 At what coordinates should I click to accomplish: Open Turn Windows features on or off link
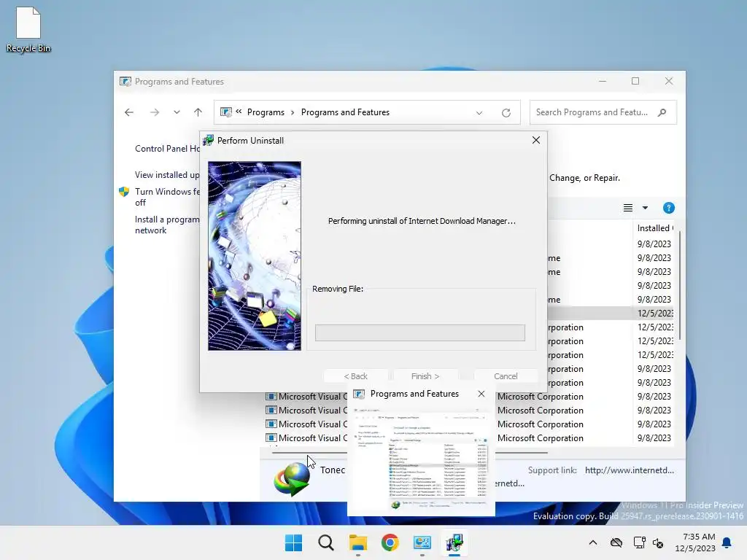click(x=167, y=197)
